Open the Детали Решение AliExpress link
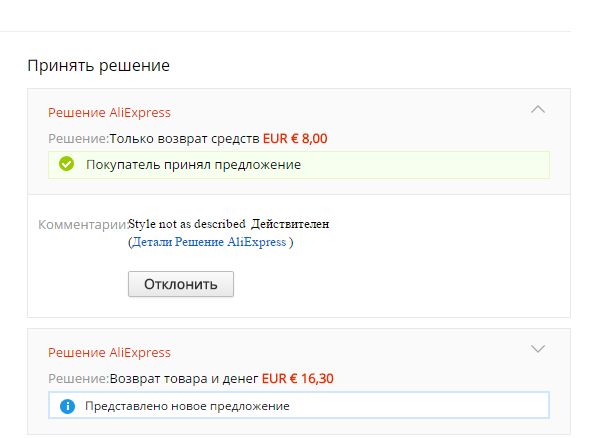 coord(209,242)
